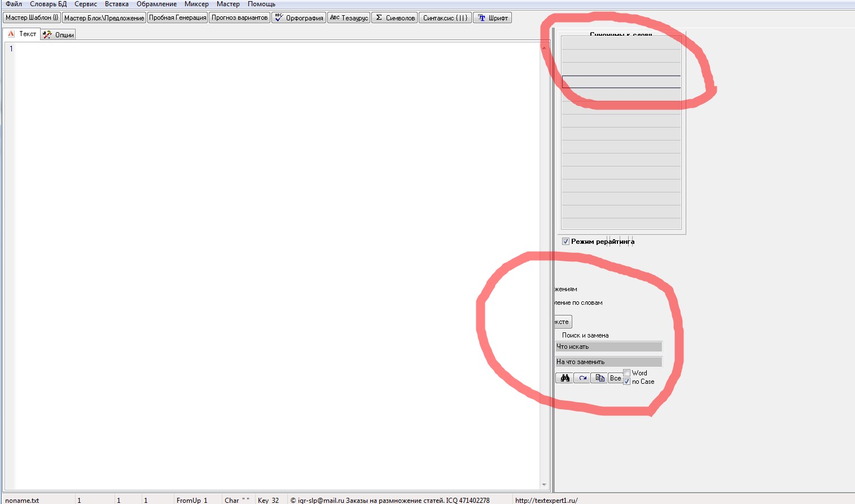Open the Словарь БД menu
Screen dimensions: 855x504
(49, 4)
